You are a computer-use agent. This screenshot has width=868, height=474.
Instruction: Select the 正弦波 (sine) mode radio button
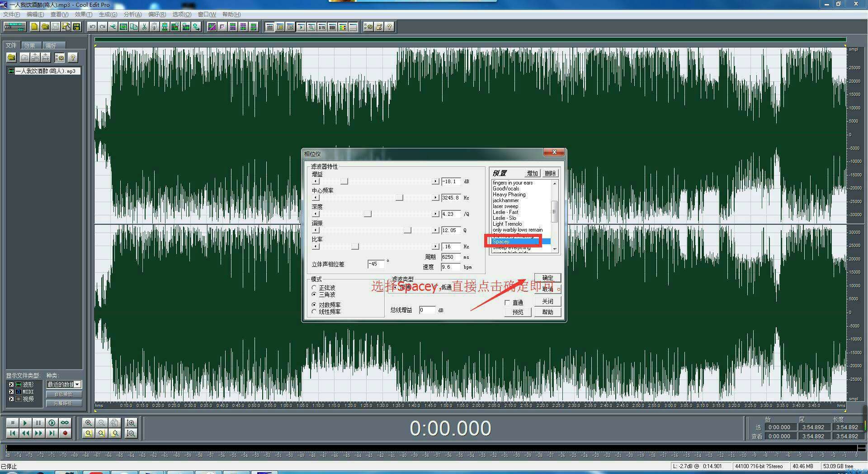coord(314,288)
